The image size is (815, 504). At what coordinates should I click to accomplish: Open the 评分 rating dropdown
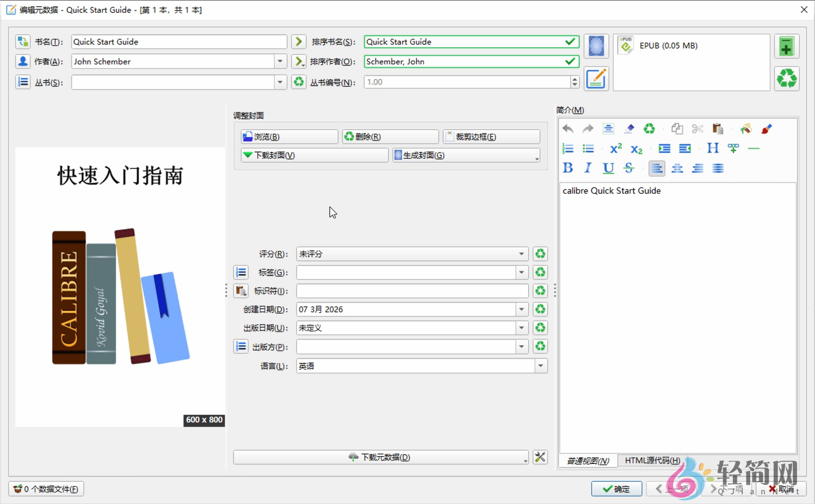pos(521,254)
